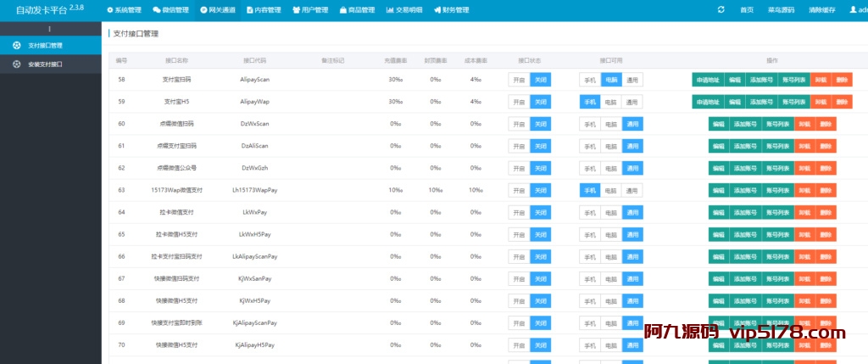Click the chart icon of 交易明细
The image size is (868, 364).
pyautogui.click(x=390, y=10)
